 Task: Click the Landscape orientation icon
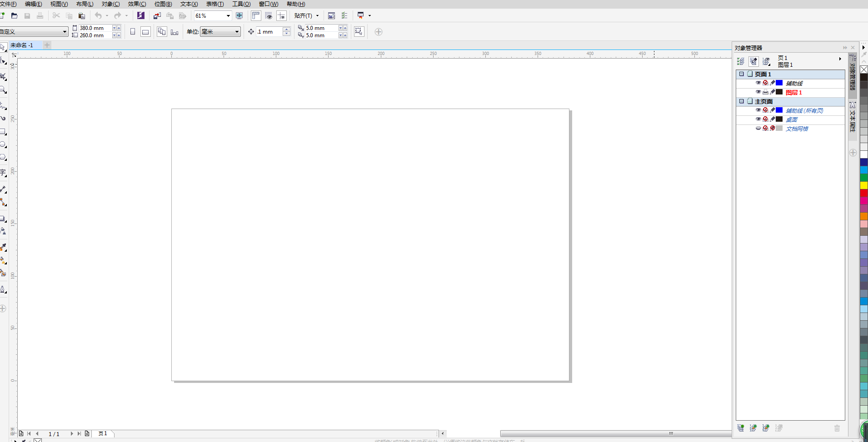[145, 32]
